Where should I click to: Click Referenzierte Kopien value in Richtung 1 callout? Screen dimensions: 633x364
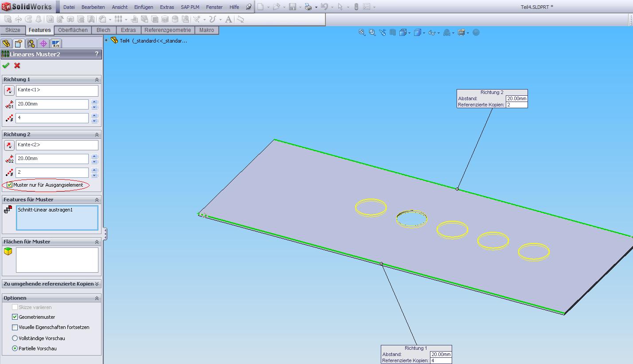tap(441, 360)
